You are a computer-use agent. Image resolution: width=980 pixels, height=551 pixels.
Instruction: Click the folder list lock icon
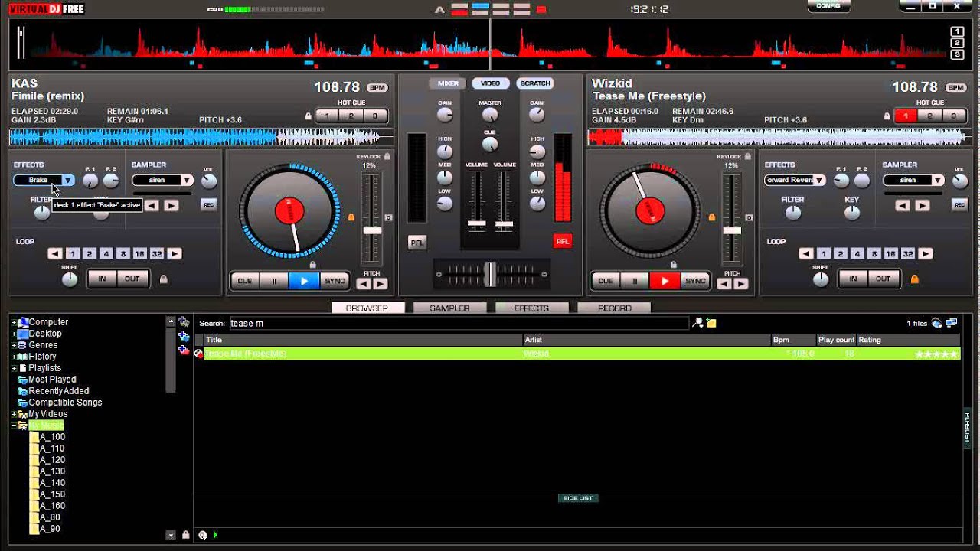[x=185, y=535]
